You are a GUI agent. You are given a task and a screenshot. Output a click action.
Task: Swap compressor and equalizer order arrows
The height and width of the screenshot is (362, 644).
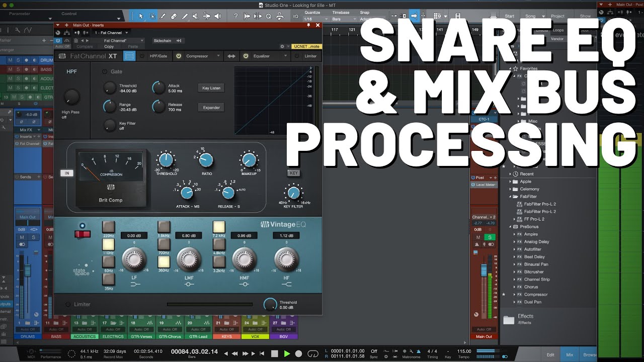pyautogui.click(x=231, y=56)
